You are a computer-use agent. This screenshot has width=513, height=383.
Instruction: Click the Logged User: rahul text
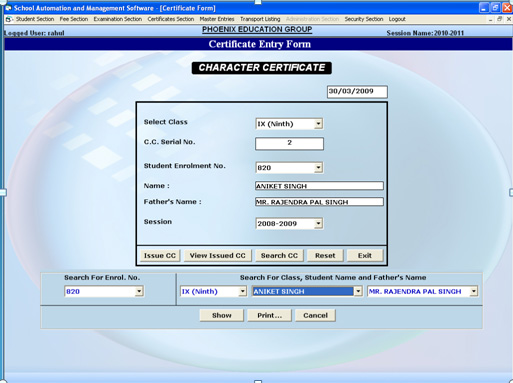click(34, 33)
